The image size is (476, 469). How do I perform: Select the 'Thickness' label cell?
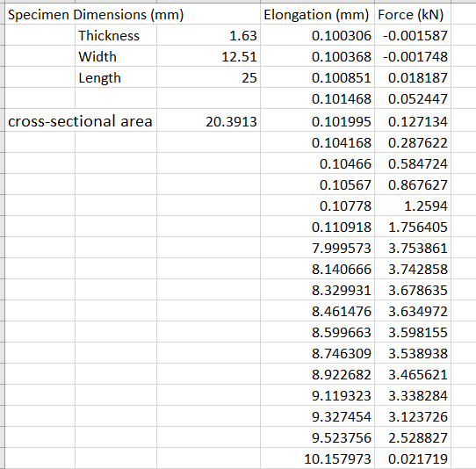[x=116, y=35]
